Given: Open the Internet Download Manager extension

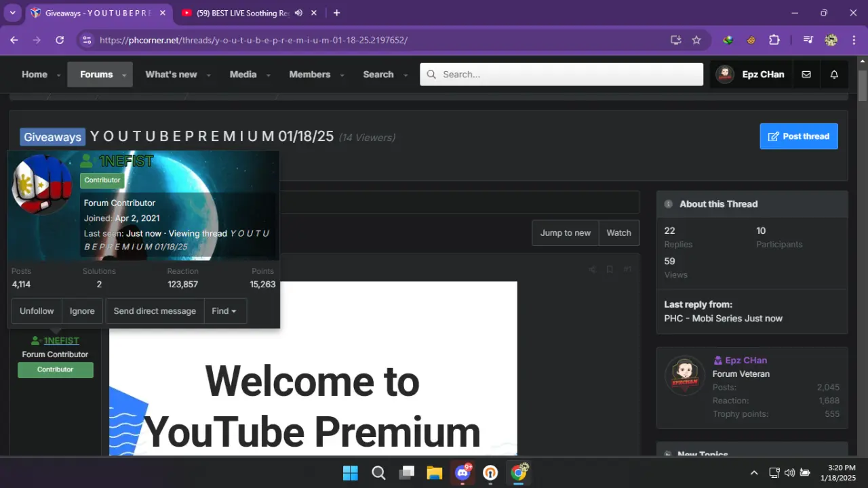Looking at the screenshot, I should (728, 40).
